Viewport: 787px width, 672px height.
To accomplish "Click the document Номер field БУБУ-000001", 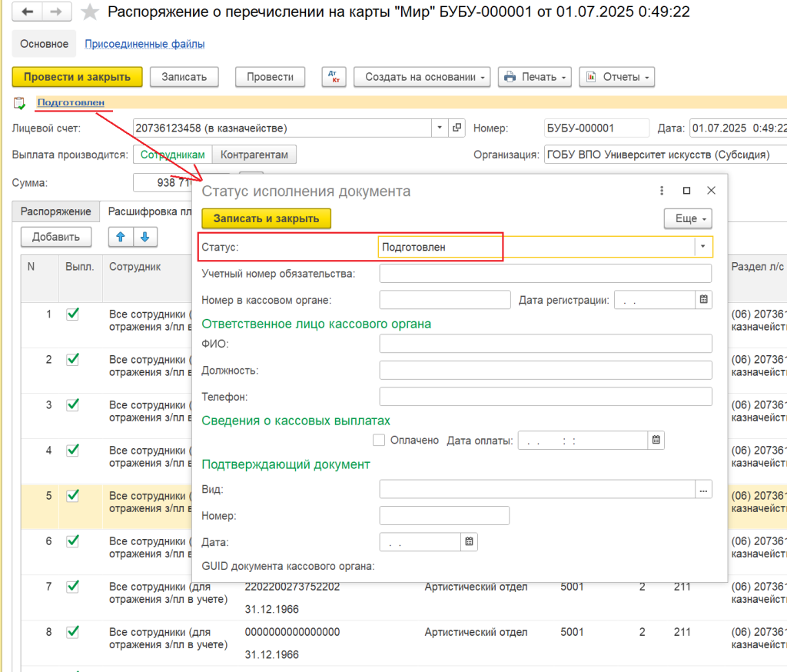I will 596,128.
